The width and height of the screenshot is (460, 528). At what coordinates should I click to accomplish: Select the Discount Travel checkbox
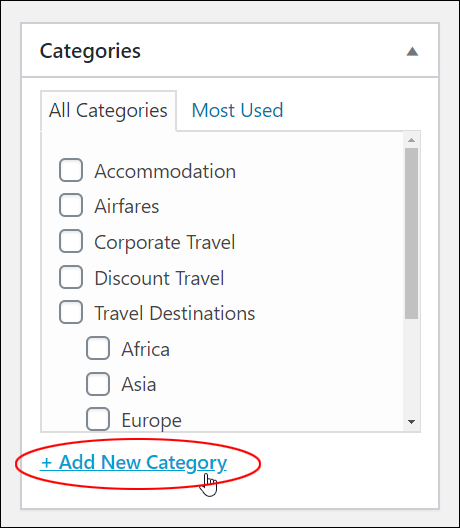[71, 277]
